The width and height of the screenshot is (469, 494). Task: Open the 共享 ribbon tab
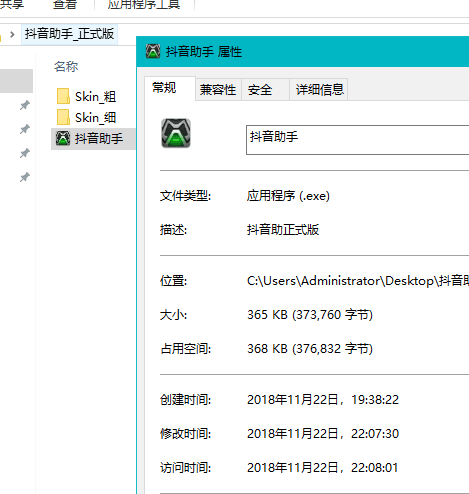[12, 4]
